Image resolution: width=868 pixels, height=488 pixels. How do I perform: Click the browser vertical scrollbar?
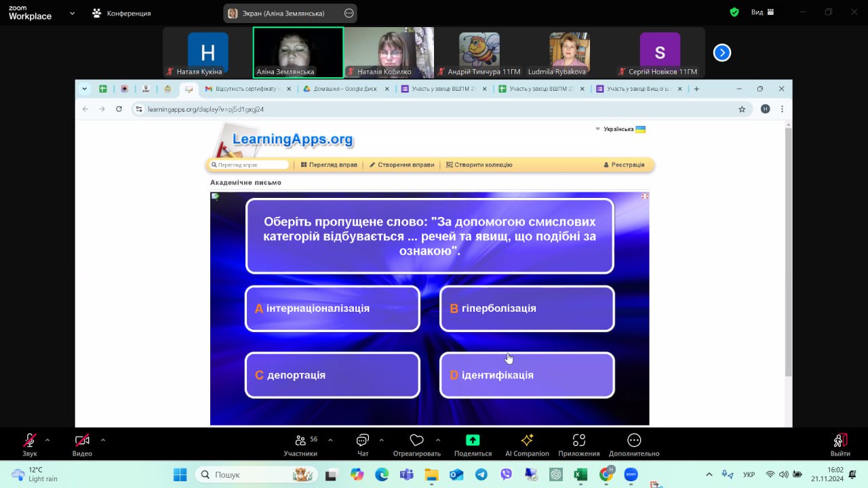(788, 251)
